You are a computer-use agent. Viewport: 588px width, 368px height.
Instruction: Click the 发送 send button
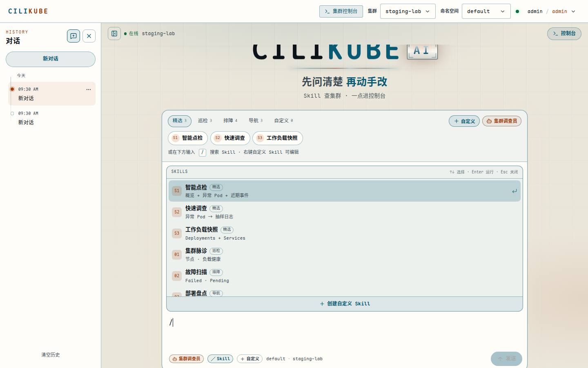tap(506, 359)
